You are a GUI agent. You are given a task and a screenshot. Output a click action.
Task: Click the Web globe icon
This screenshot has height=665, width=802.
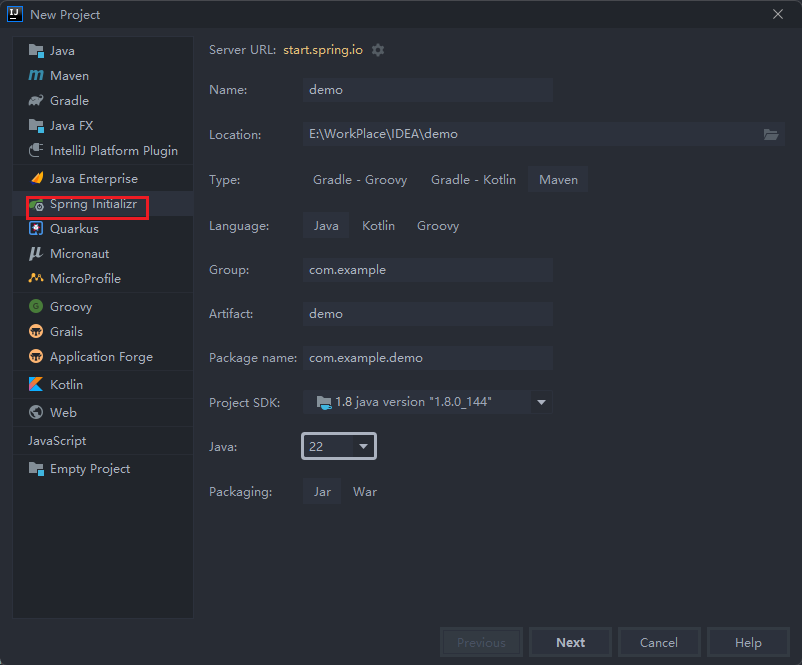click(x=36, y=412)
